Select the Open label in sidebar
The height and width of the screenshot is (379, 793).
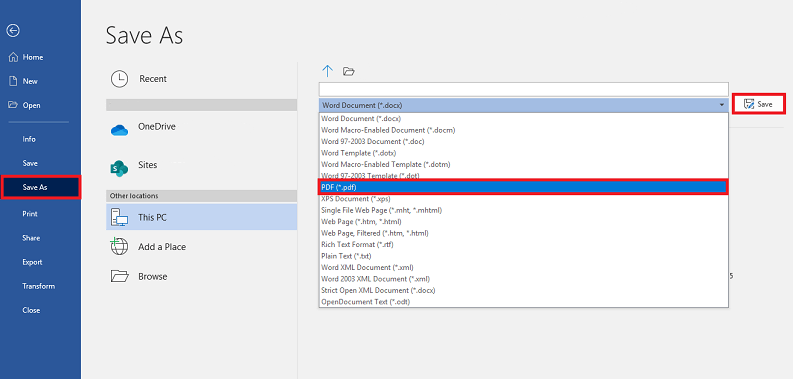tap(31, 105)
